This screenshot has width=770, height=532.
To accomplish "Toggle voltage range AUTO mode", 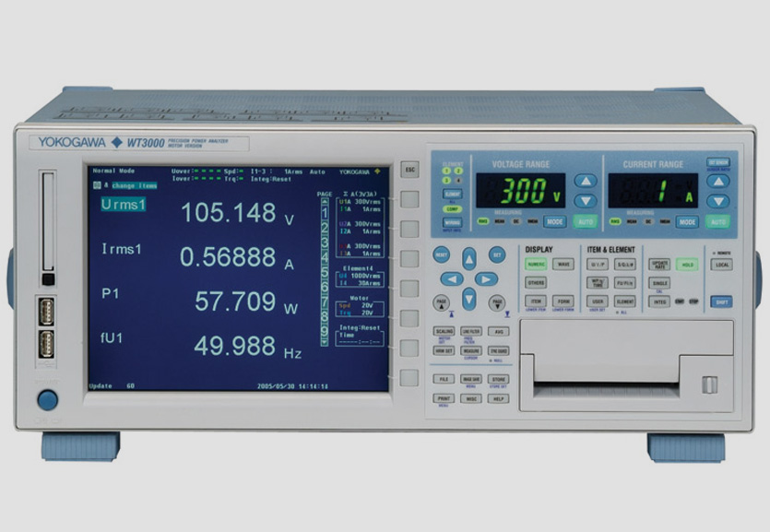I will pyautogui.click(x=585, y=222).
